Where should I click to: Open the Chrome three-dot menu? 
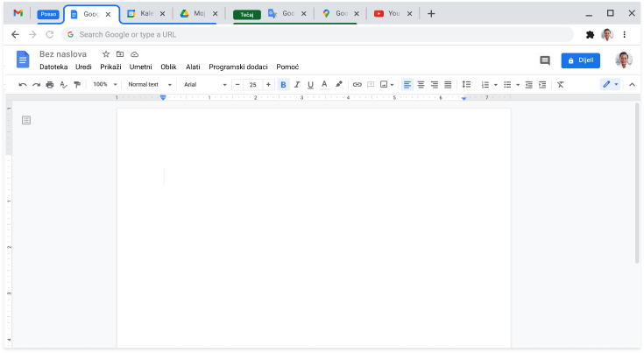click(x=624, y=34)
